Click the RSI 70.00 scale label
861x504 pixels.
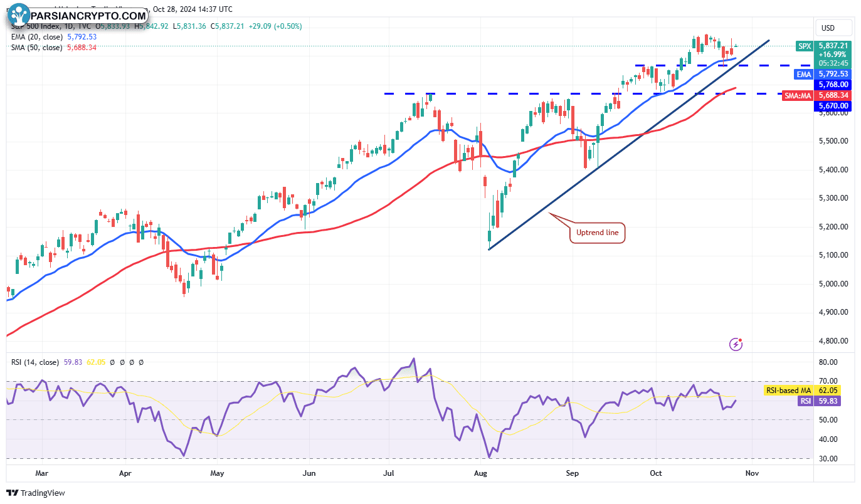(x=828, y=381)
